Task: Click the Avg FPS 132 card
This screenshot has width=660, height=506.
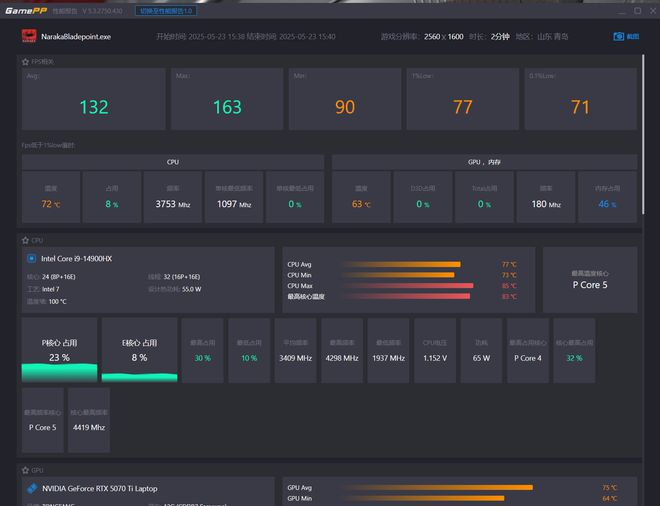Action: click(94, 99)
